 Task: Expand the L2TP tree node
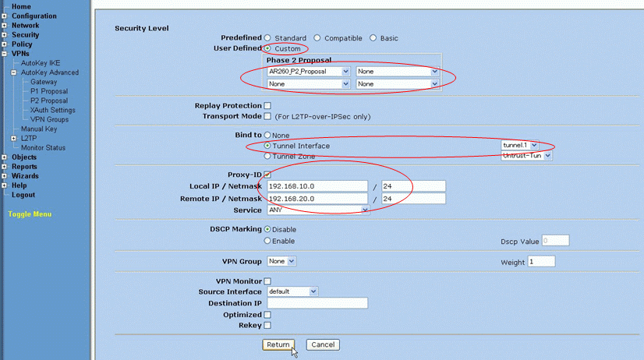[x=13, y=138]
